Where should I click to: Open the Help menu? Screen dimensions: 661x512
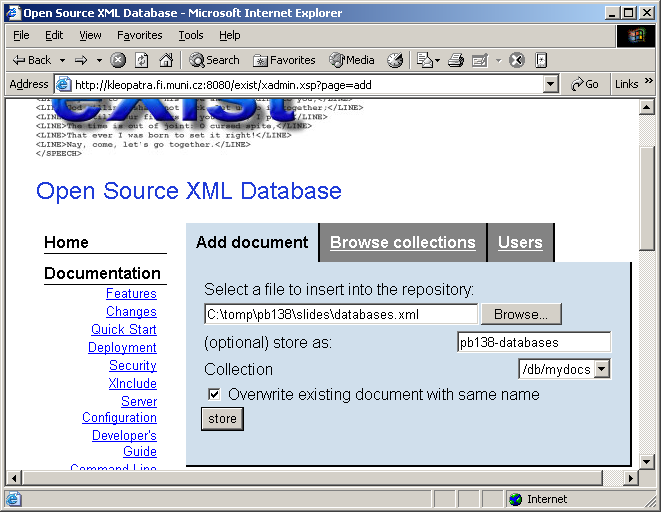tap(230, 35)
